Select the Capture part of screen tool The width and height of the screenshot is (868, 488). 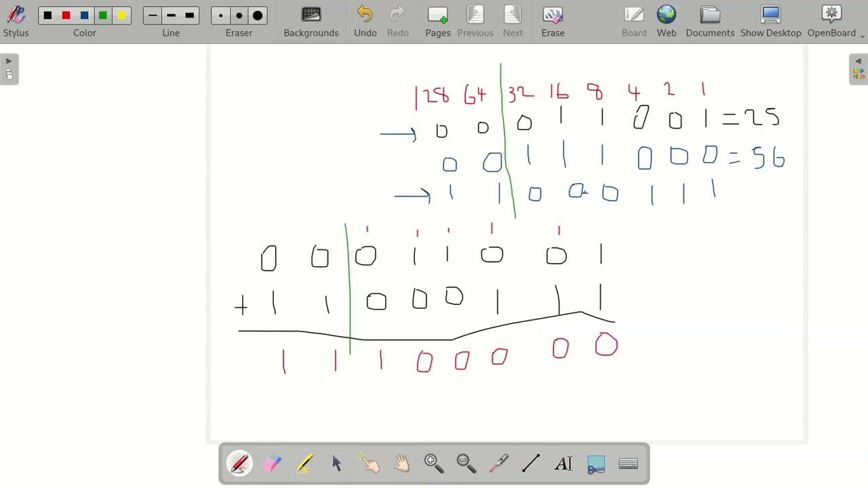click(596, 464)
